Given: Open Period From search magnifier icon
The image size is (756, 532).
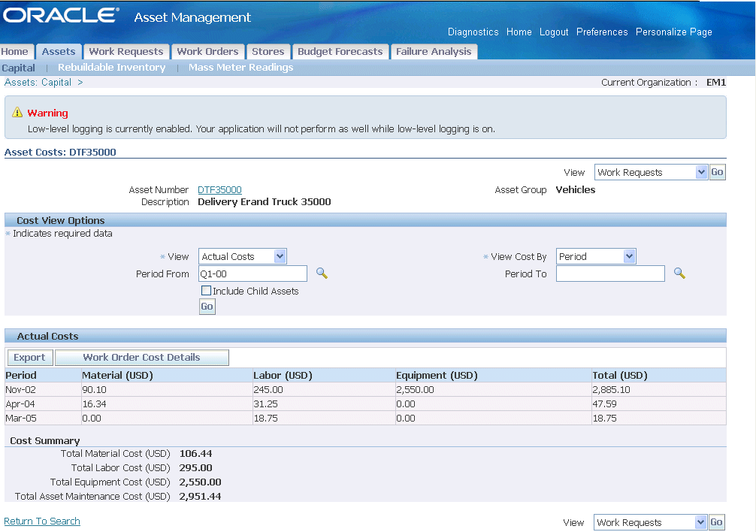Looking at the screenshot, I should (x=322, y=274).
